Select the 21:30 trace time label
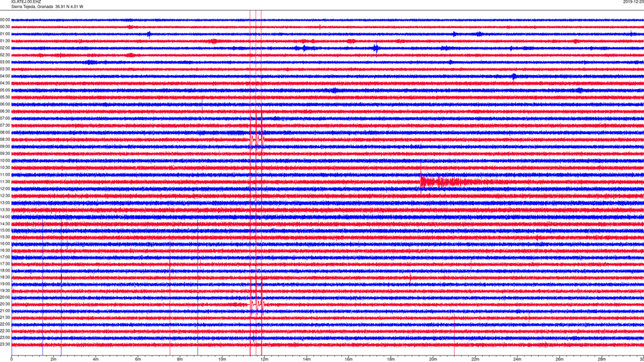 (5, 318)
